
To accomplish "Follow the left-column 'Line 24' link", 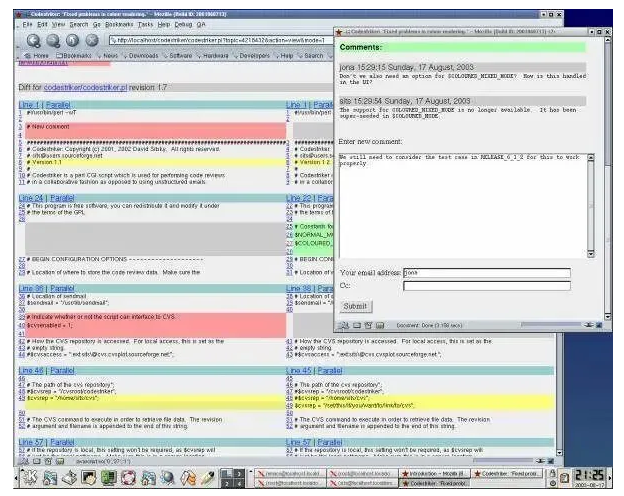I will pos(31,198).
